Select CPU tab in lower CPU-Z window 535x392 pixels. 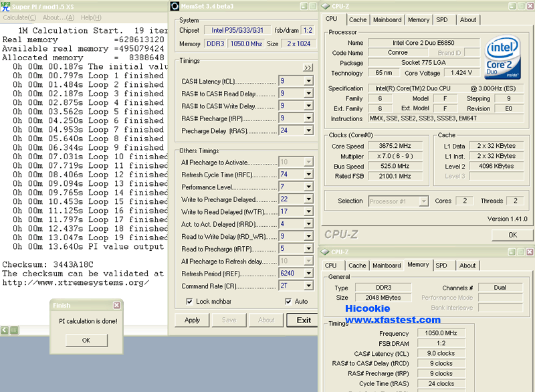coord(330,266)
